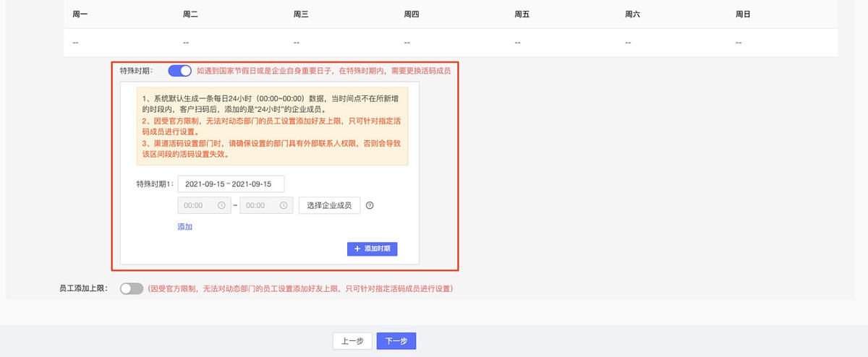Screen dimensions: 868x357
Task: Set the end time 00:00 field
Action: point(266,205)
